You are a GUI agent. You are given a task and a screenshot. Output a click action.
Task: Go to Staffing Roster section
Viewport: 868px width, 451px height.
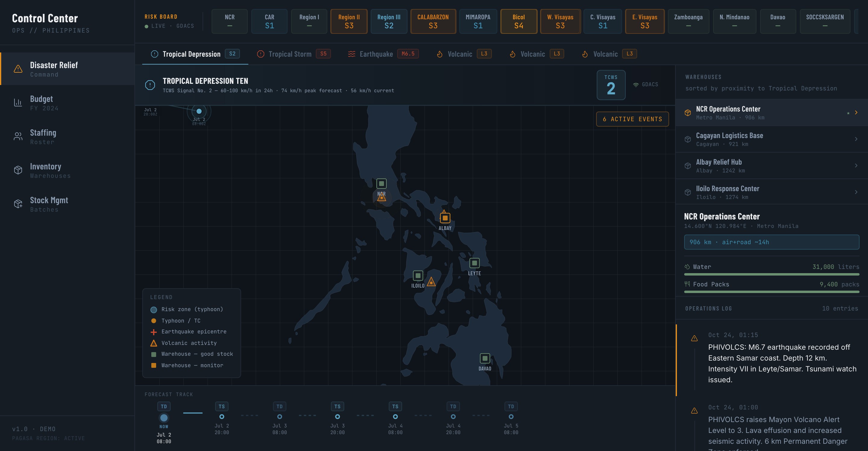[x=68, y=136]
